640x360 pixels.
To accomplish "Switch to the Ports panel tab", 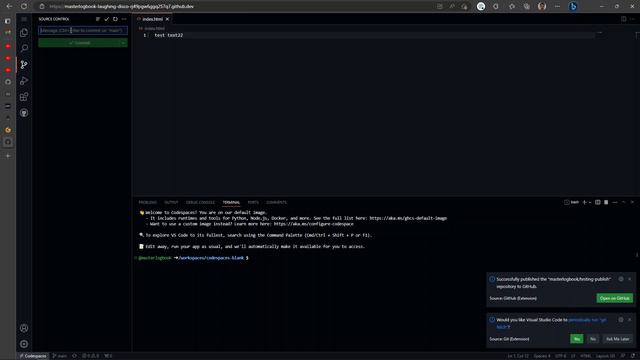I will click(x=253, y=202).
